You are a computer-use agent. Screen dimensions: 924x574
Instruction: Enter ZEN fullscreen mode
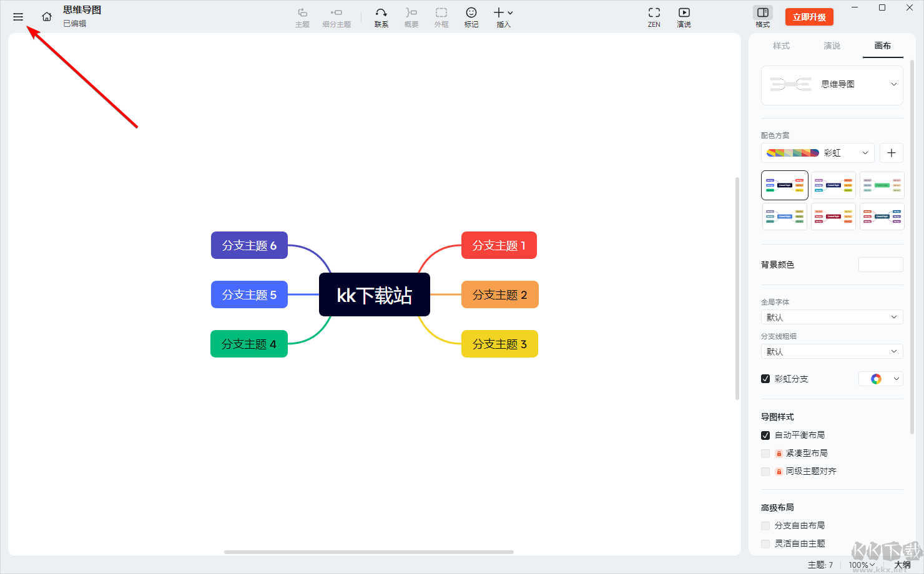click(654, 17)
